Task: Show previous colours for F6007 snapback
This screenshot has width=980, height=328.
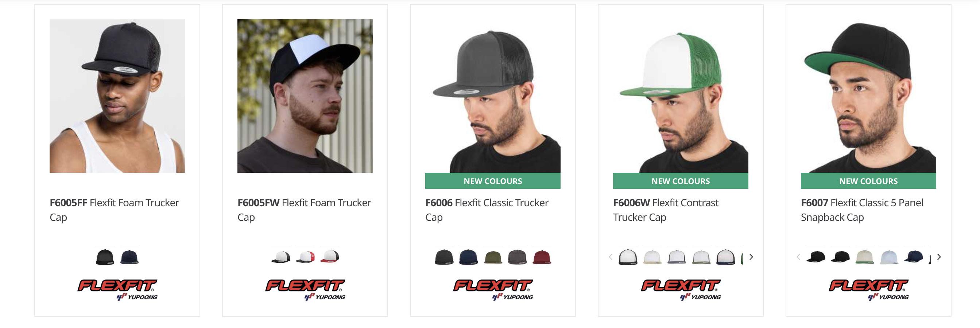Action: [x=798, y=257]
